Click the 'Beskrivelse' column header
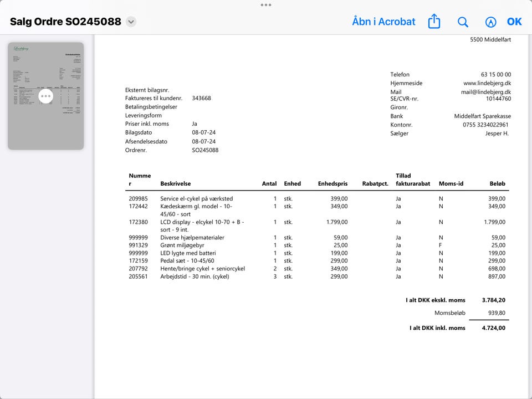Viewport: 532px width, 399px height. (176, 183)
